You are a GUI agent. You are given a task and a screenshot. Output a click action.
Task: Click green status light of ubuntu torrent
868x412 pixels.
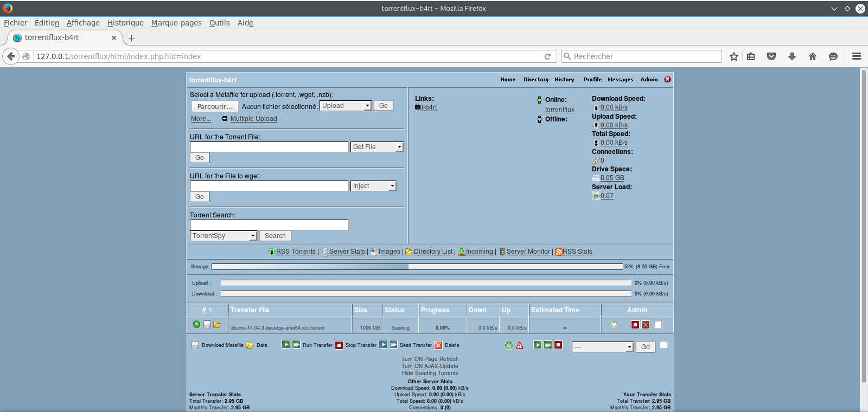(x=196, y=324)
